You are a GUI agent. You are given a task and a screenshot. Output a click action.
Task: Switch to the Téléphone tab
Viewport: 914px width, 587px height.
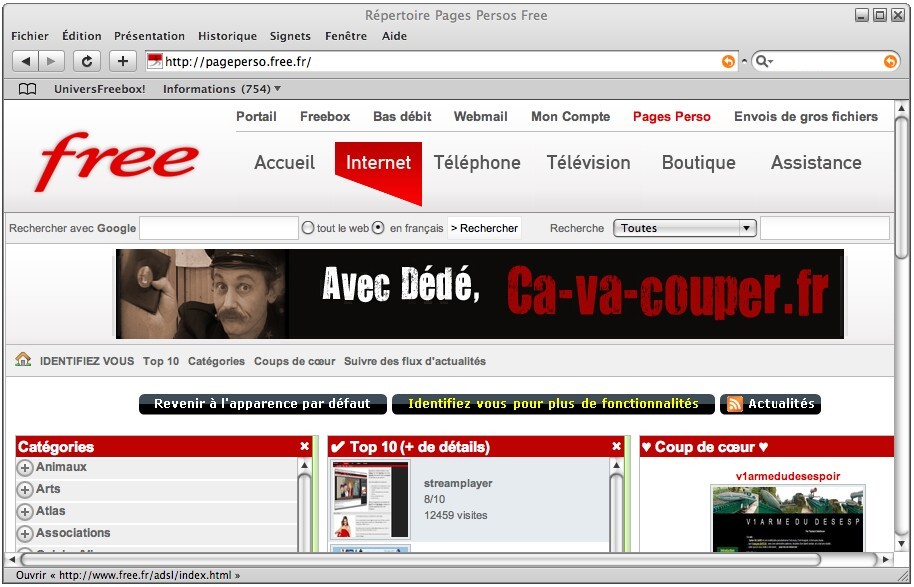click(477, 162)
